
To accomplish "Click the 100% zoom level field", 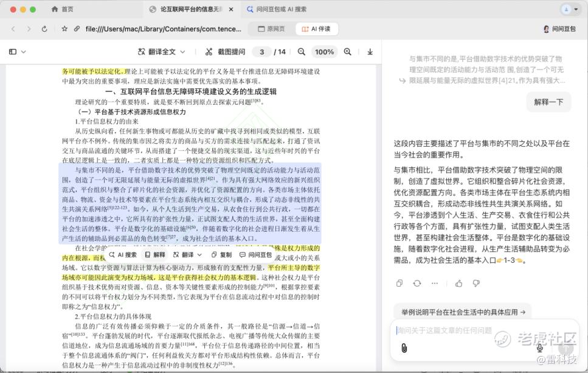I will click(x=324, y=52).
